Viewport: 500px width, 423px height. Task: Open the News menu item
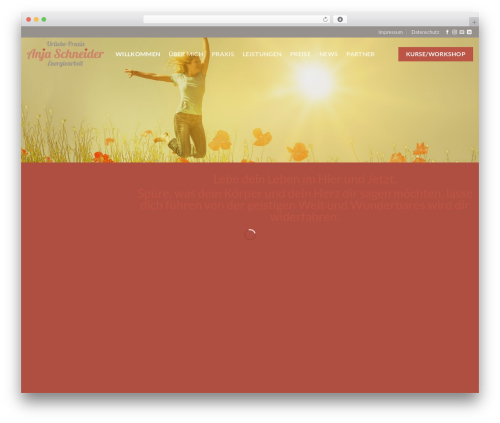click(x=329, y=54)
